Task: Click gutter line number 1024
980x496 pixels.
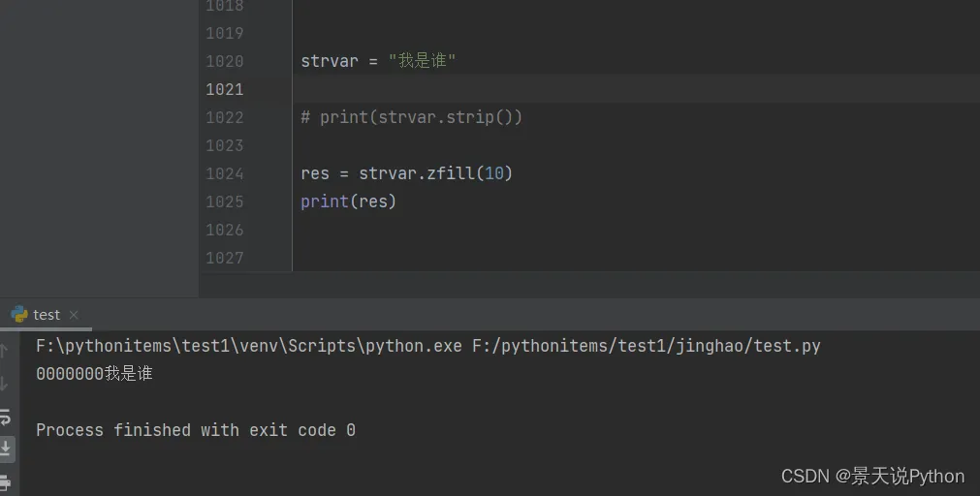Action: 224,173
